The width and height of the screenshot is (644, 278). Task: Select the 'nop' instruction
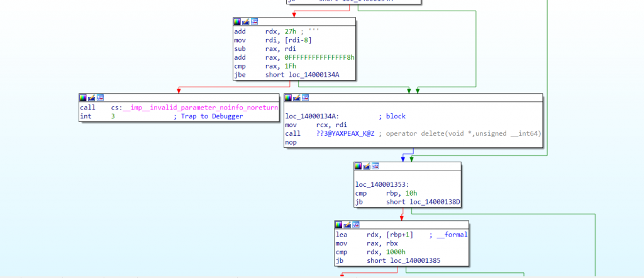click(291, 142)
